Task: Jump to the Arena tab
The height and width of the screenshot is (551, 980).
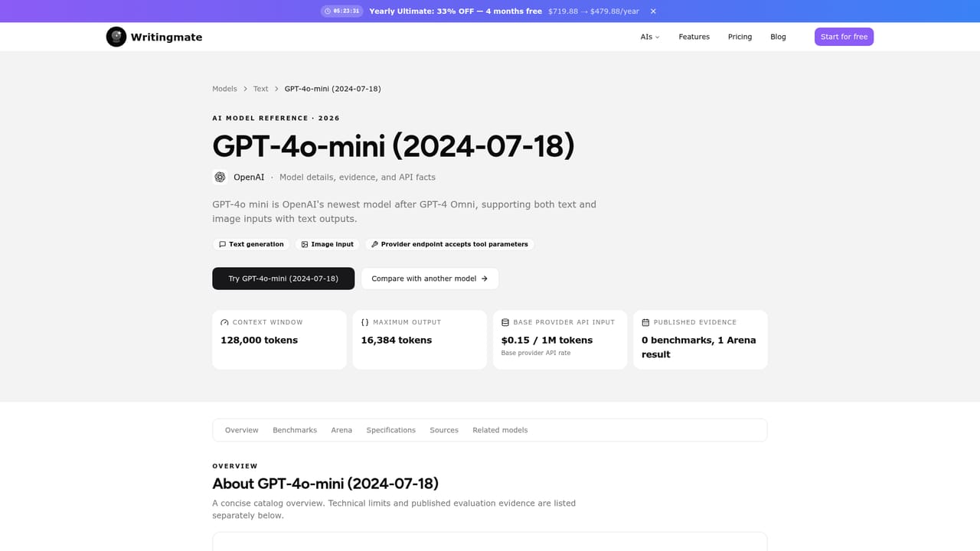Action: (x=341, y=430)
